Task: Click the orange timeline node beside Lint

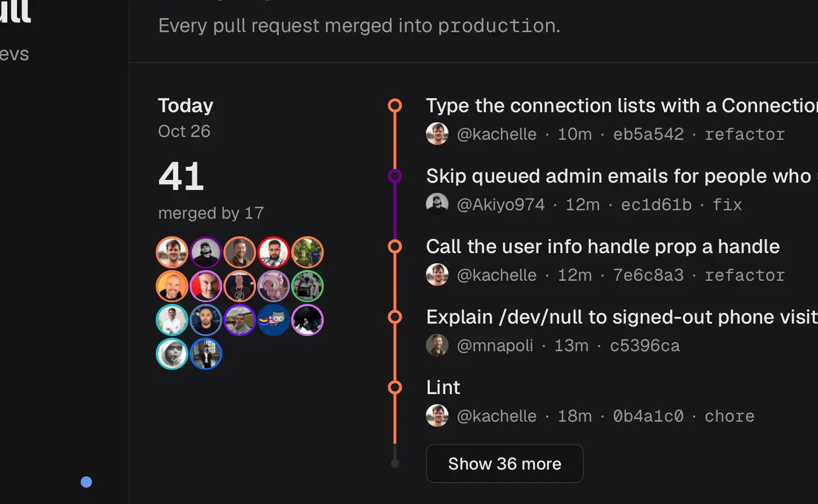Action: (x=395, y=387)
